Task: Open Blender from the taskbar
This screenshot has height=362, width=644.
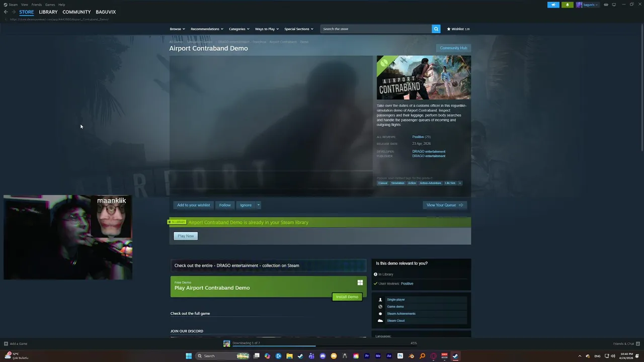Action: click(411, 356)
